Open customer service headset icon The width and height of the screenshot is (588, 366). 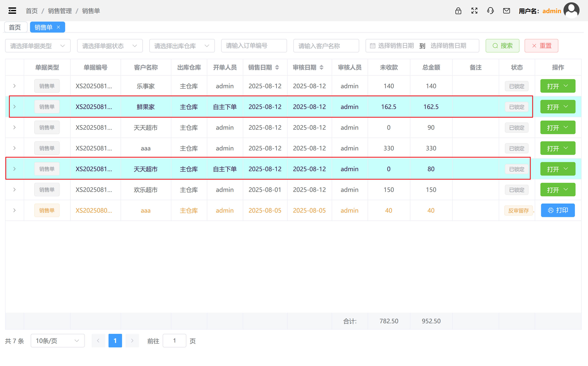pos(490,11)
